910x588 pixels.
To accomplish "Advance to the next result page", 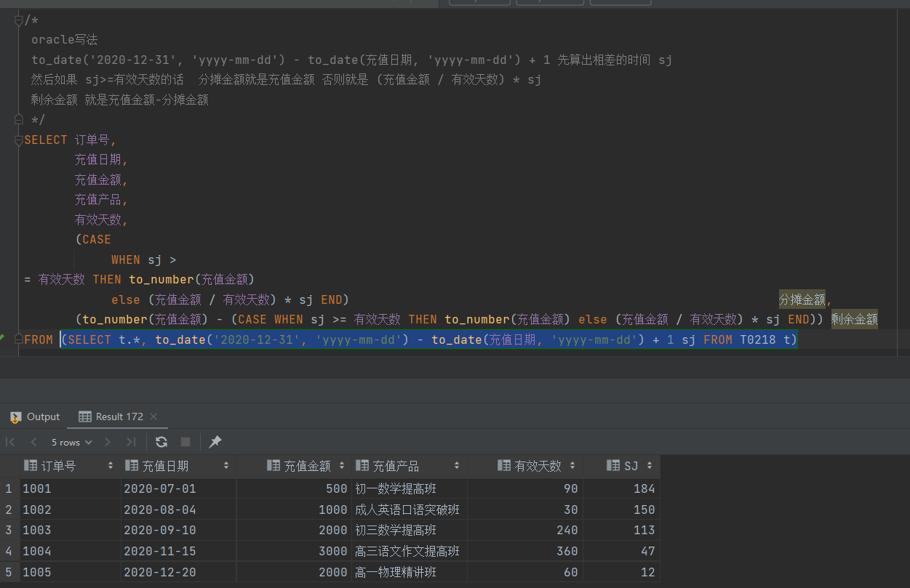I will click(x=108, y=442).
